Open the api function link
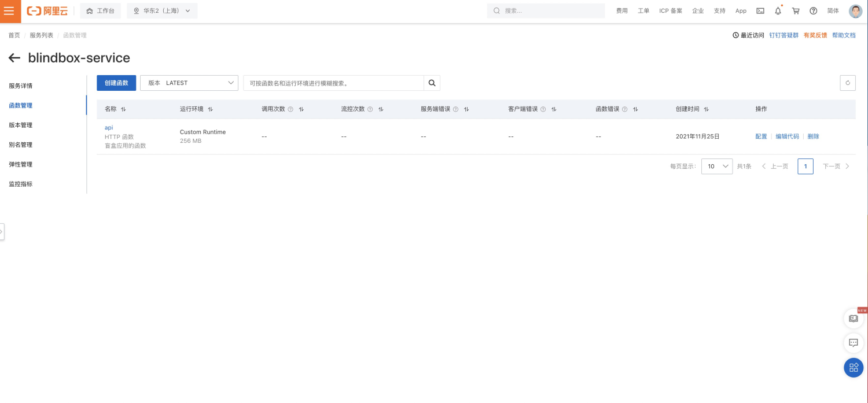Image resolution: width=868 pixels, height=403 pixels. pos(109,127)
